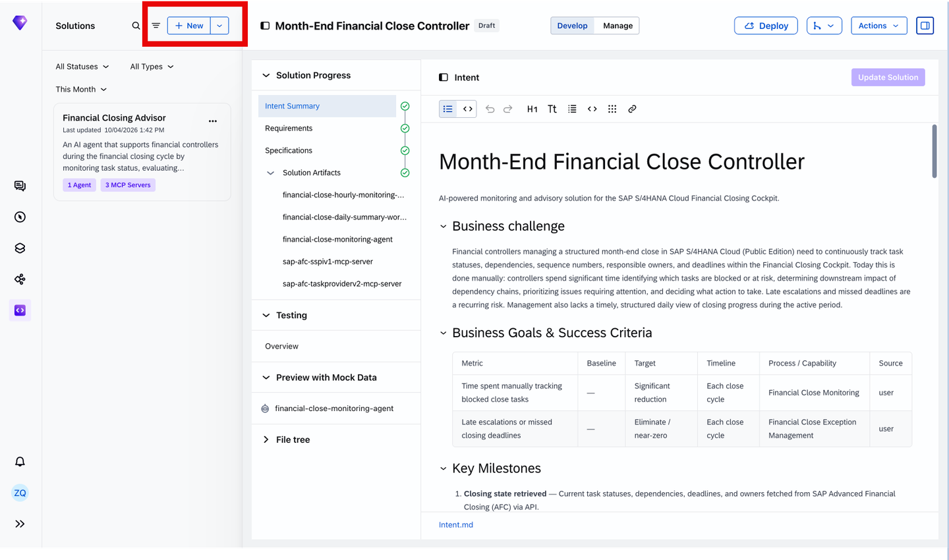Expand sidebar with double chevron icon
Screen dimensions: 949x560
pyautogui.click(x=20, y=524)
